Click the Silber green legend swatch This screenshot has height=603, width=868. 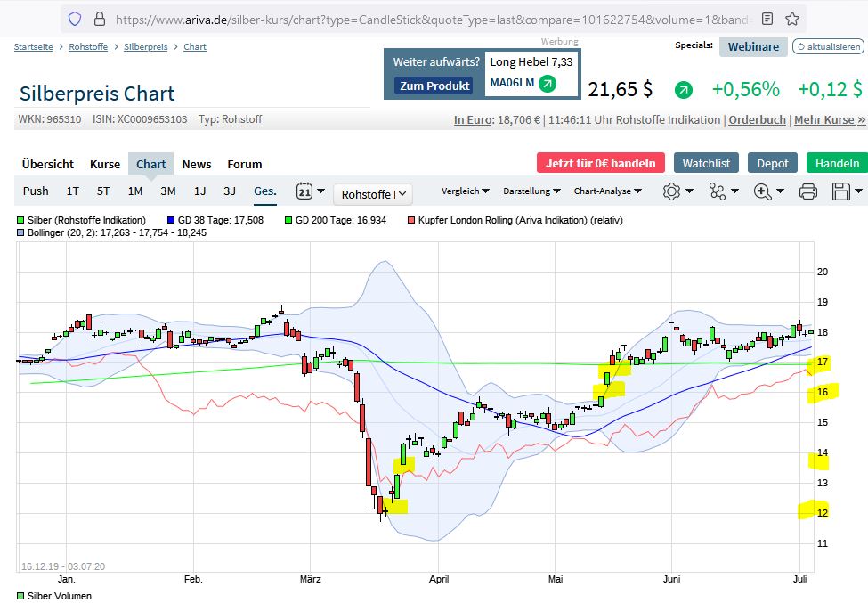click(x=20, y=220)
